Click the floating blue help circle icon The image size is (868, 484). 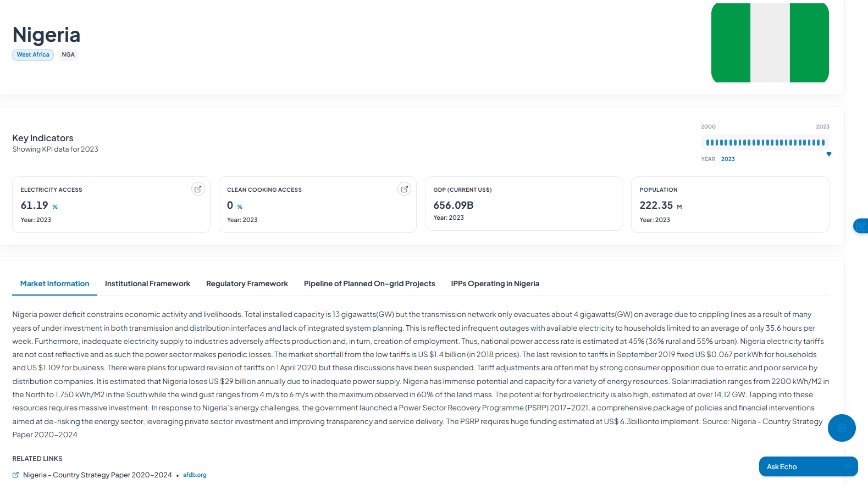(842, 428)
